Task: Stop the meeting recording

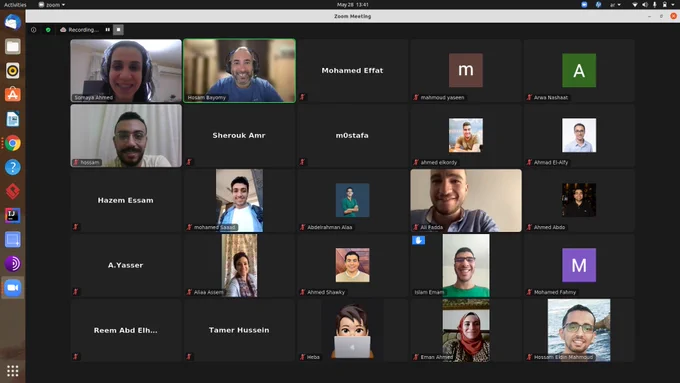Action: click(x=118, y=30)
